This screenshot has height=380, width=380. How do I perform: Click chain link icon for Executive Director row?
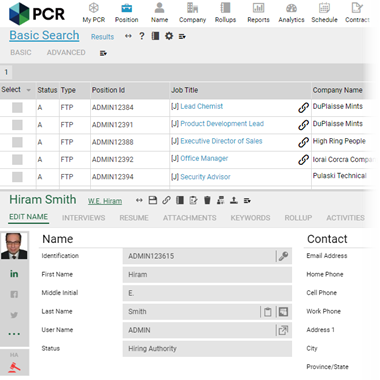[303, 142]
